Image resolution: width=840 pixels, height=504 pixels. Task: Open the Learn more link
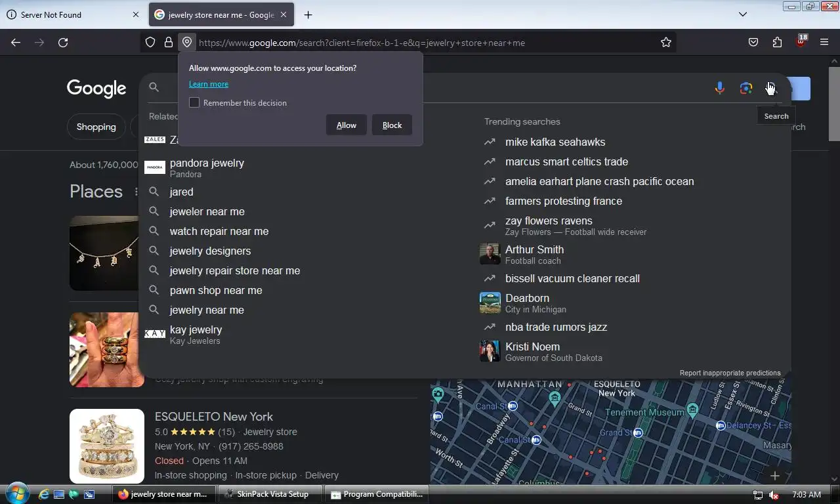point(209,84)
